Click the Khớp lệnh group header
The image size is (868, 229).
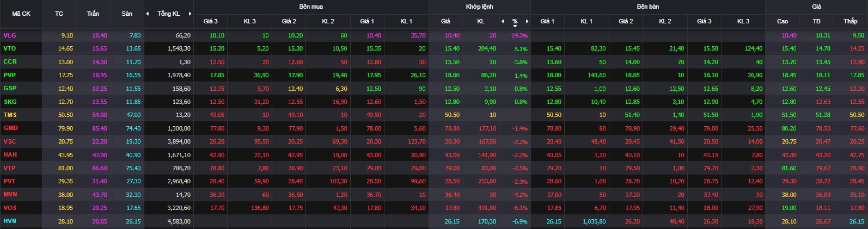(x=480, y=7)
